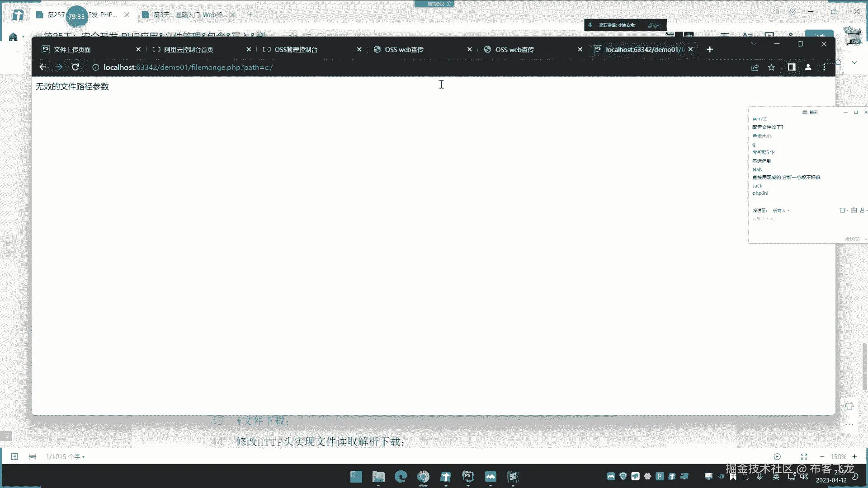Toggle the outline panel icon in status bar
Image resolution: width=868 pixels, height=488 pixels.
pyautogui.click(x=14, y=457)
